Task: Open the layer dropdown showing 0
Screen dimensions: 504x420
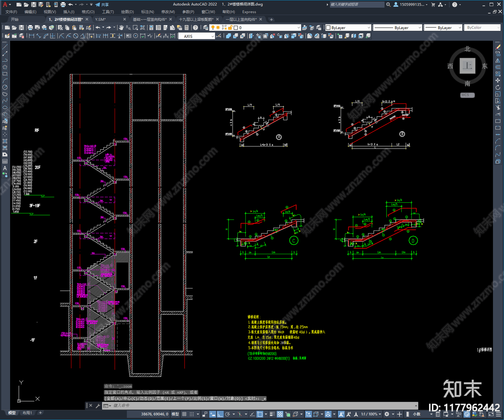Action: point(255,28)
